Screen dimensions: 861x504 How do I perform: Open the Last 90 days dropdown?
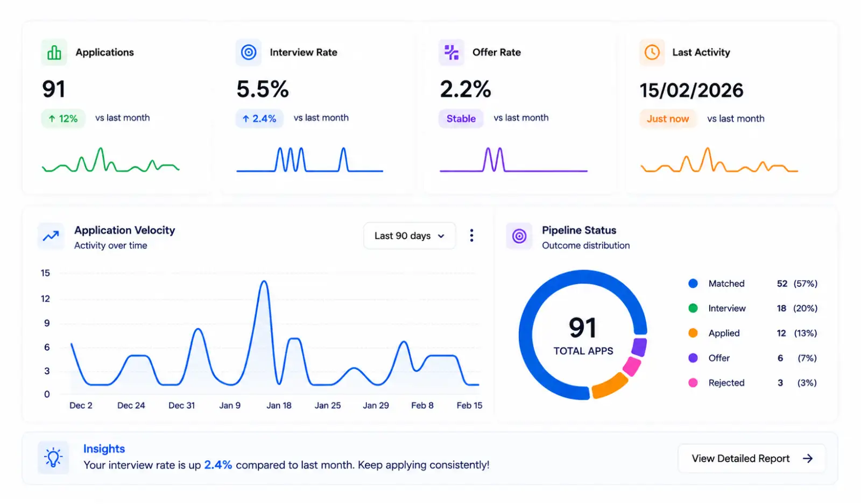410,236
